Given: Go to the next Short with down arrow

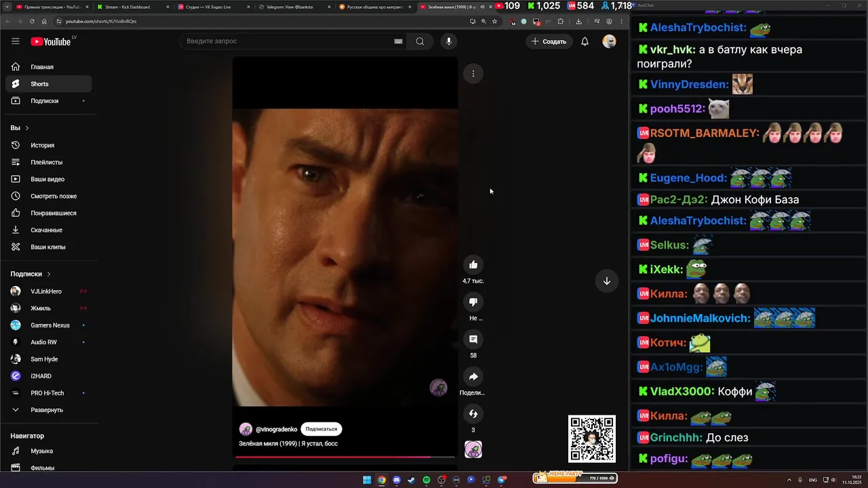Looking at the screenshot, I should [x=607, y=281].
